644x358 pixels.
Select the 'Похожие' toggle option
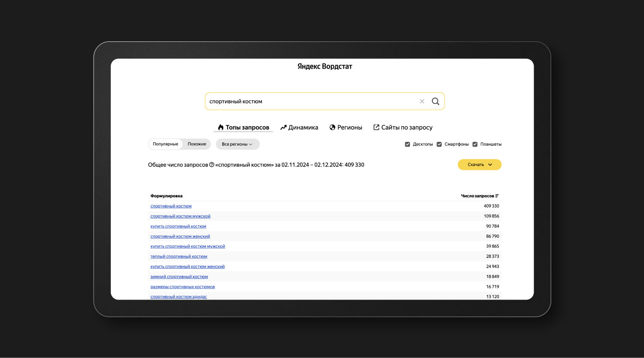tap(197, 144)
